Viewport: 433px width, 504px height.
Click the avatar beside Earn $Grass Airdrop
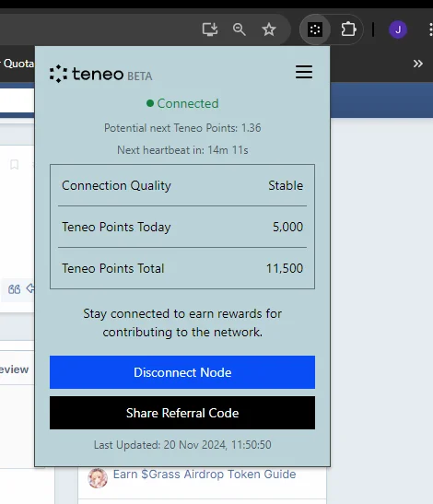click(98, 478)
